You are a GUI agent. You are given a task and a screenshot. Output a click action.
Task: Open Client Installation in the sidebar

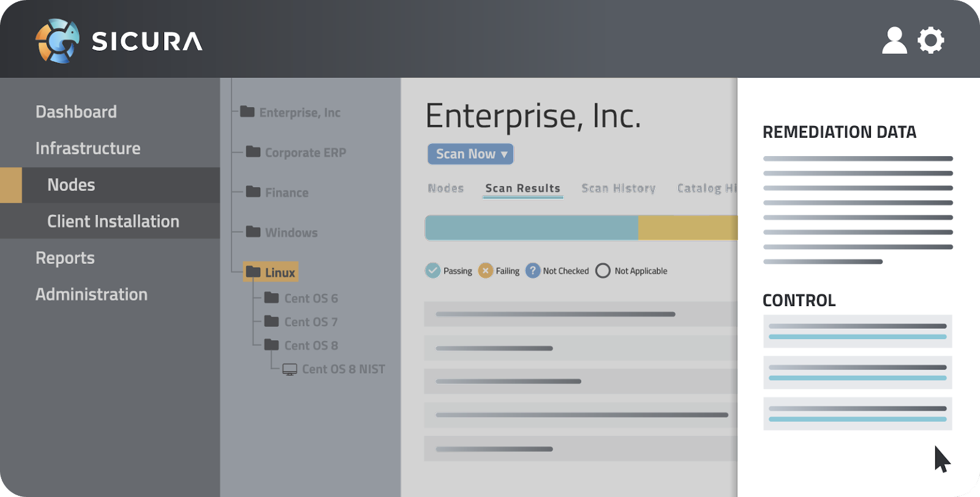point(113,221)
